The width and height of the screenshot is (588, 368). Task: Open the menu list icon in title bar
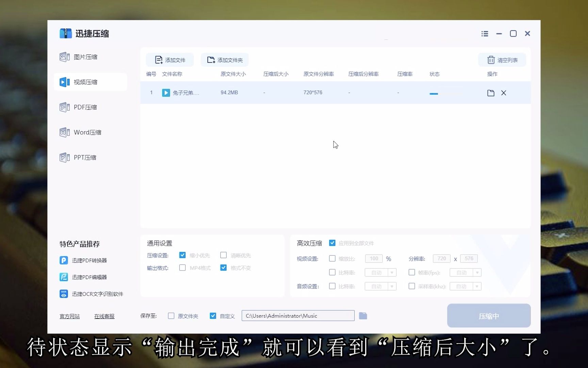tap(485, 34)
